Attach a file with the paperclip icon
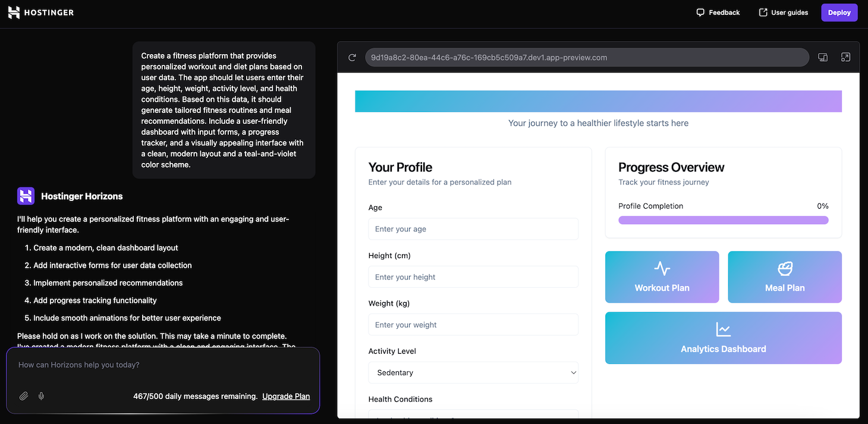868x424 pixels. pyautogui.click(x=23, y=395)
